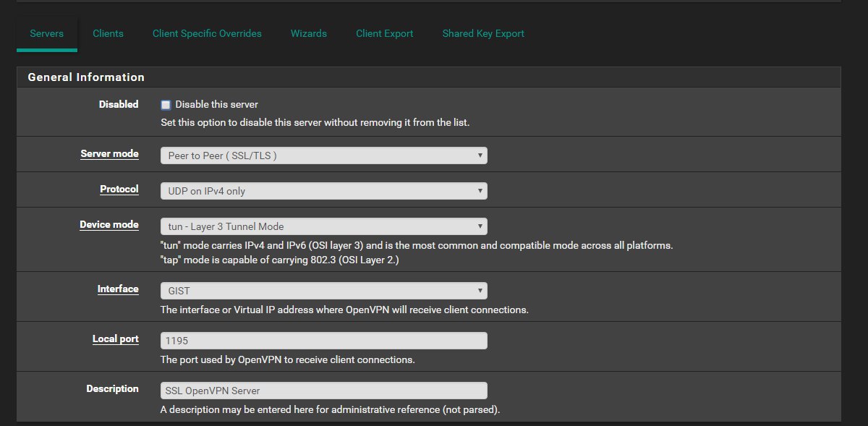
Task: Open Client Specific Overrides tab
Action: pyautogui.click(x=207, y=33)
